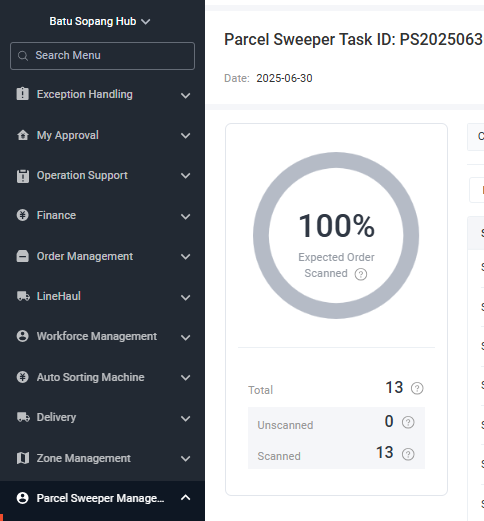
Task: Expand the Order Management chevron
Action: (185, 257)
